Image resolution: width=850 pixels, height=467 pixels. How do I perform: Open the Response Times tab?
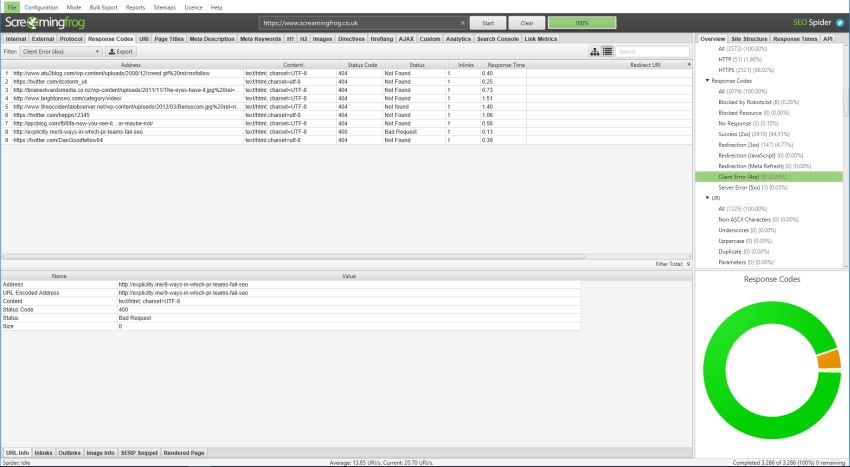click(795, 39)
